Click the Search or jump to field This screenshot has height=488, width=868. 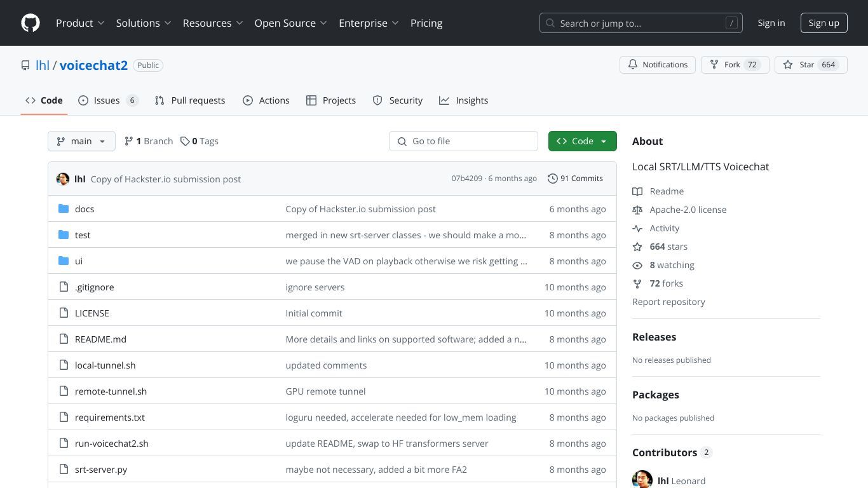click(641, 24)
